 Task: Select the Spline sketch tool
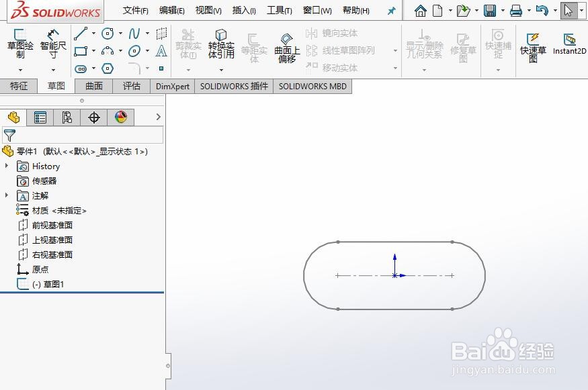[134, 34]
